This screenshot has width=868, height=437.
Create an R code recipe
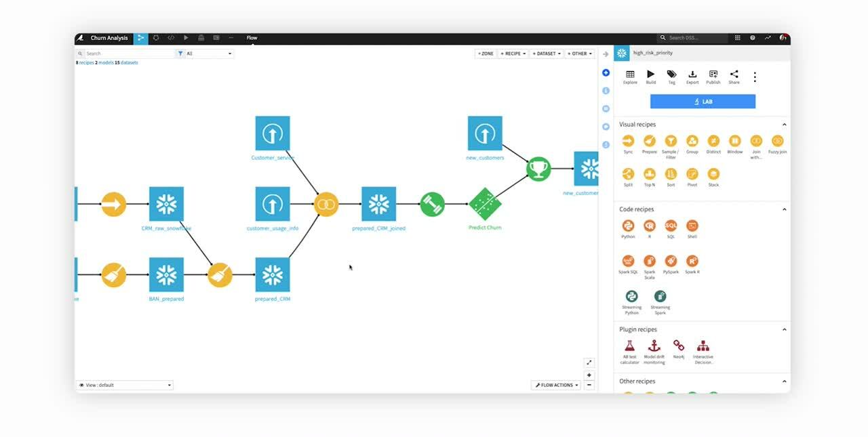point(650,226)
